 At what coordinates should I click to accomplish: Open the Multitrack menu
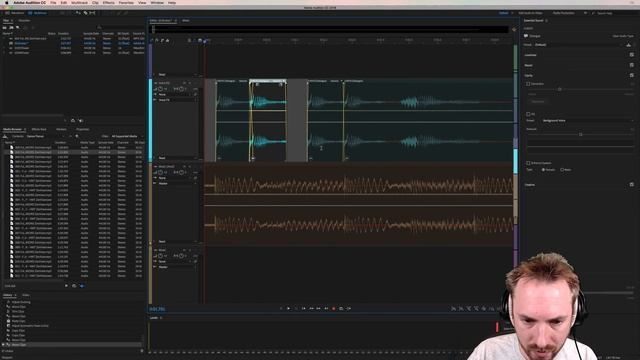pos(80,2)
